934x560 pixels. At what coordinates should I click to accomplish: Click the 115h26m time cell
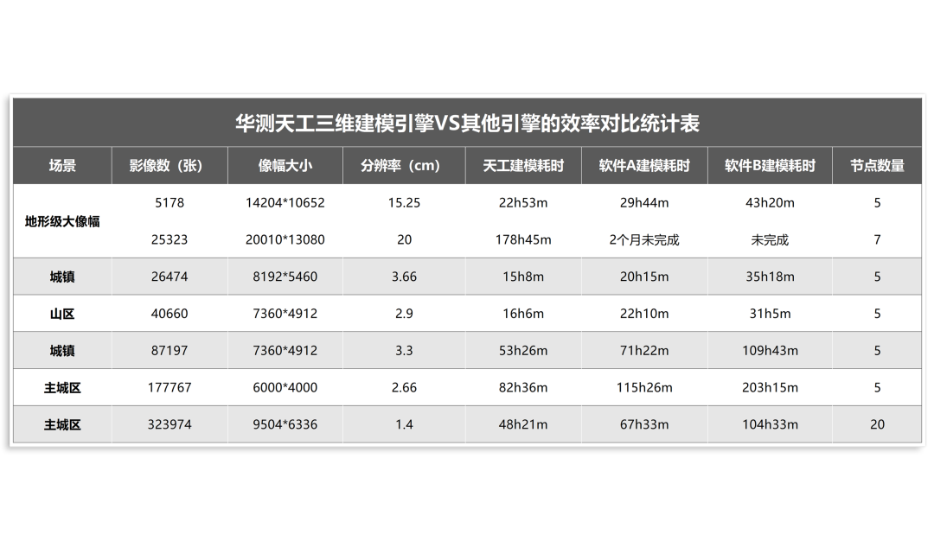click(x=644, y=387)
